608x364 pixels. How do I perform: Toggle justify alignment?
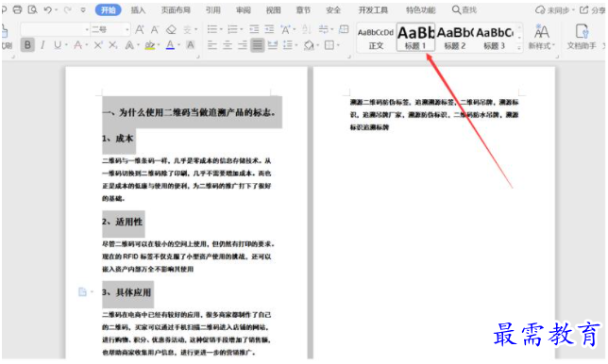point(258,45)
